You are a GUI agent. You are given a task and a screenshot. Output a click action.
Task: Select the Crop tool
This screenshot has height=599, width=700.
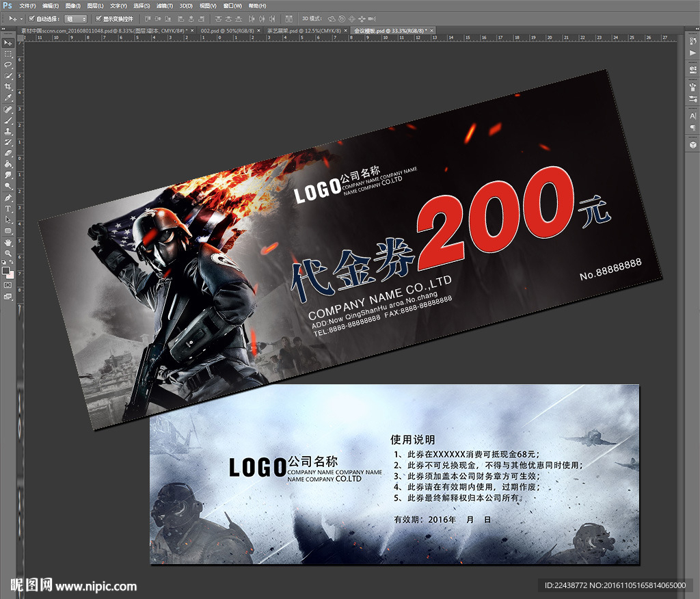point(8,87)
